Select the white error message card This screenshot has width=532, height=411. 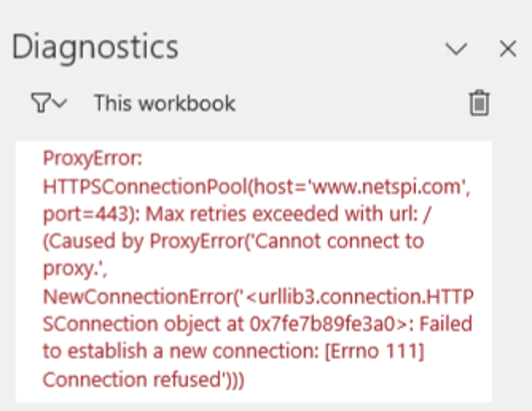tap(254, 272)
